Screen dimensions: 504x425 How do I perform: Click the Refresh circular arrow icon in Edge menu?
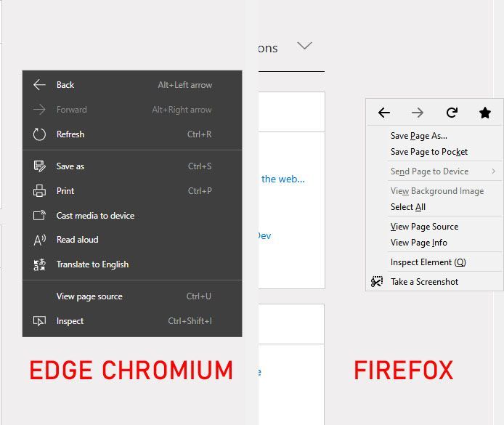[x=39, y=134]
